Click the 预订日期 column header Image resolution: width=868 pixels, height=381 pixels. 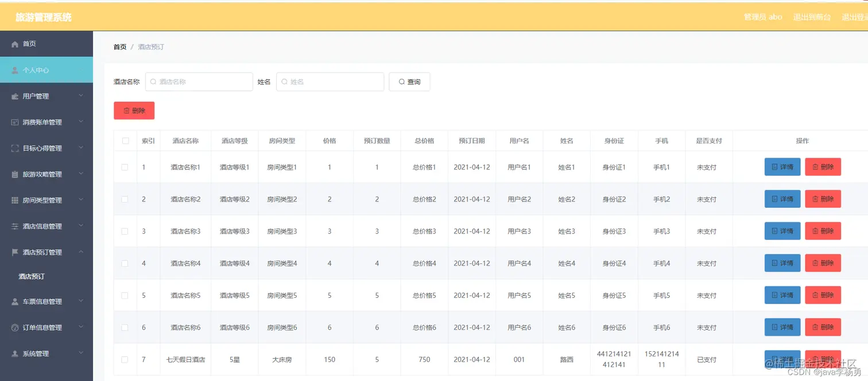pyautogui.click(x=472, y=141)
